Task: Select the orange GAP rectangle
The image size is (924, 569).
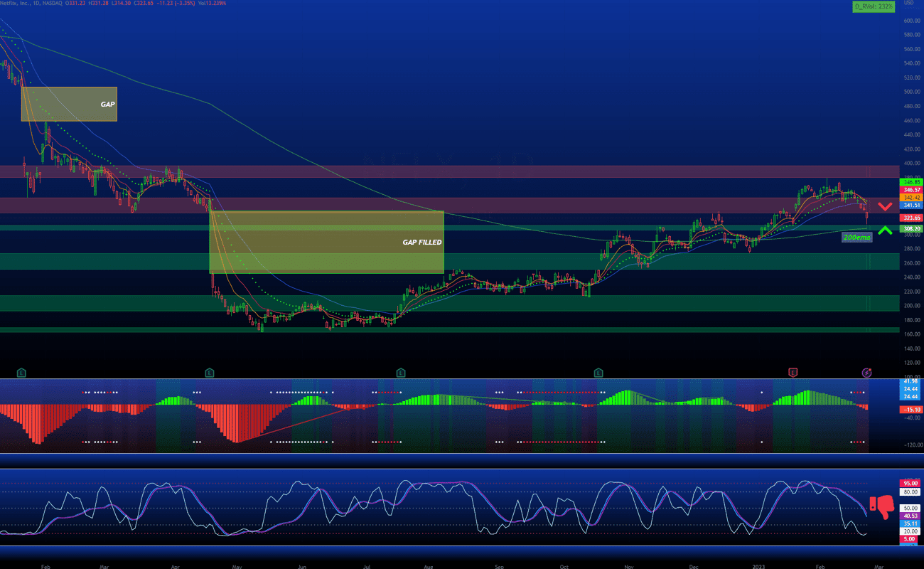Action: point(69,104)
